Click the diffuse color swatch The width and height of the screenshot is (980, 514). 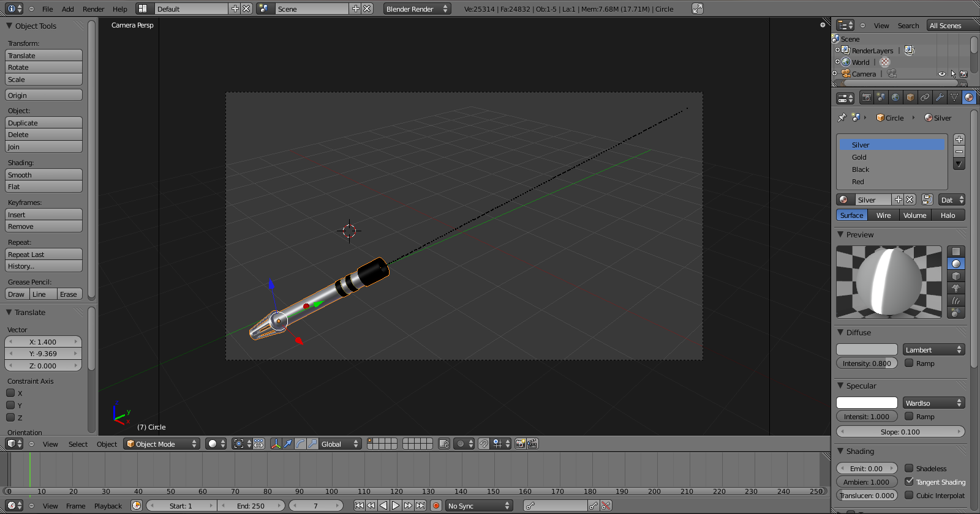(x=867, y=349)
